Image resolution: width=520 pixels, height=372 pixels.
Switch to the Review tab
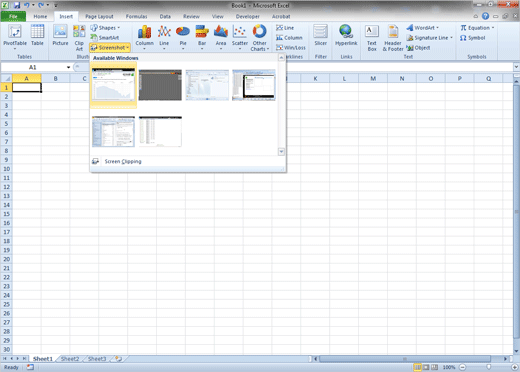pyautogui.click(x=191, y=16)
